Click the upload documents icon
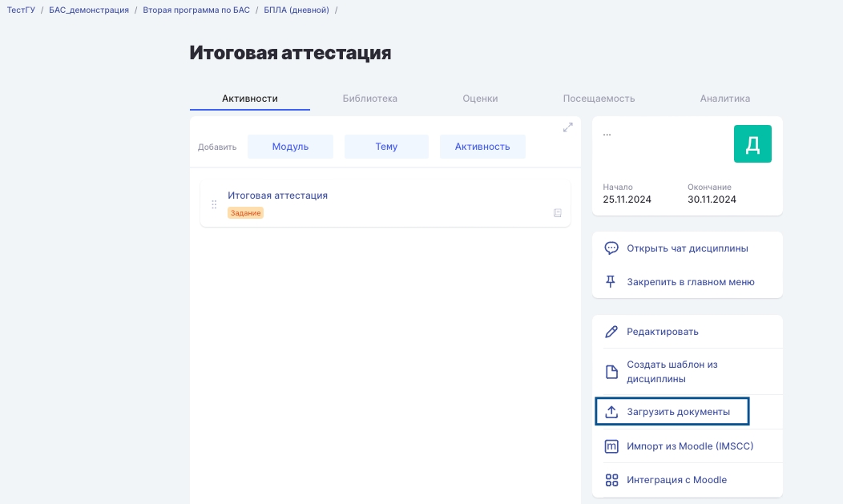 [x=611, y=412]
